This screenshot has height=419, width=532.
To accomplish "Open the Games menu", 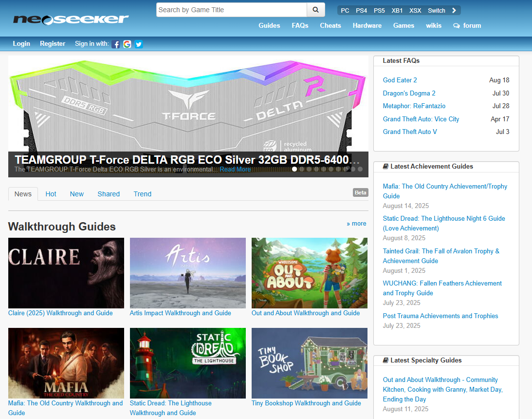I will coord(404,25).
